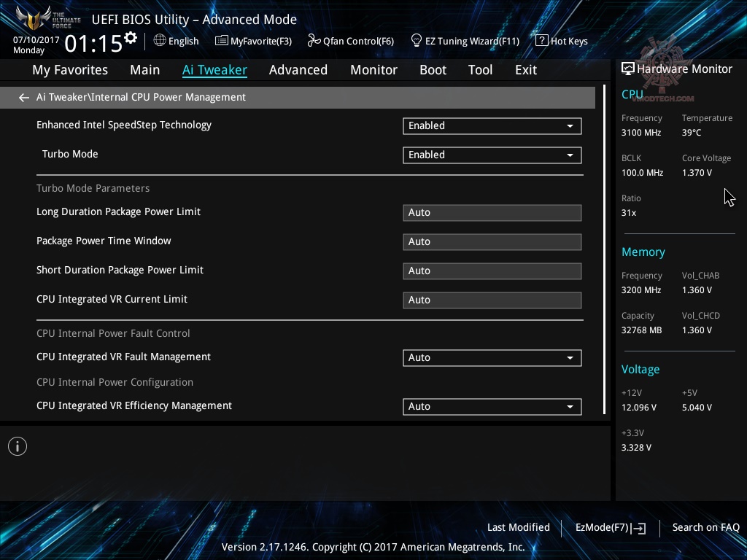Screen dimensions: 747x560
Task: Click the Long Duration Package Power Limit field
Action: [x=492, y=212]
